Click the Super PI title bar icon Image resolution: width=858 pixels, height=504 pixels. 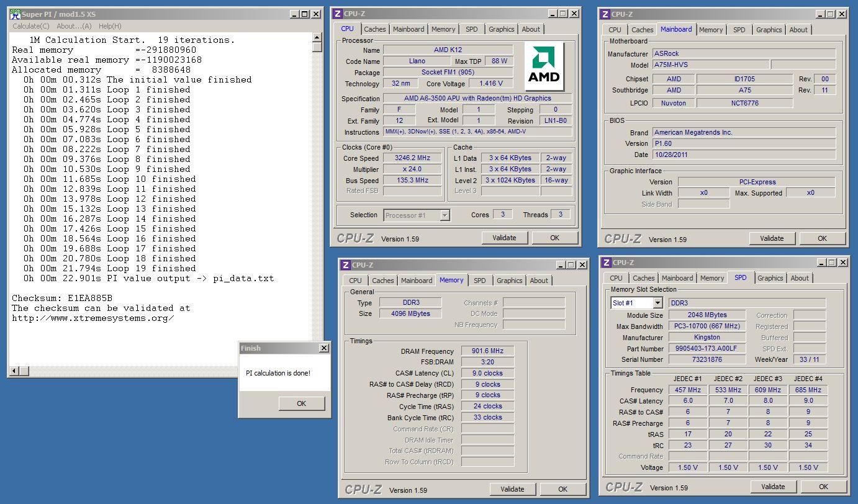pyautogui.click(x=16, y=14)
